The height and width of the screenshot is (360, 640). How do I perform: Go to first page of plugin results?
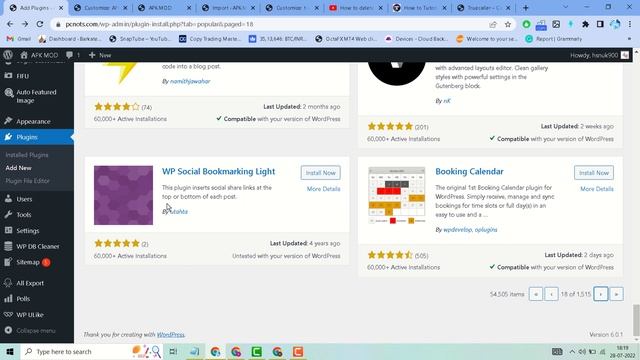[x=536, y=294]
